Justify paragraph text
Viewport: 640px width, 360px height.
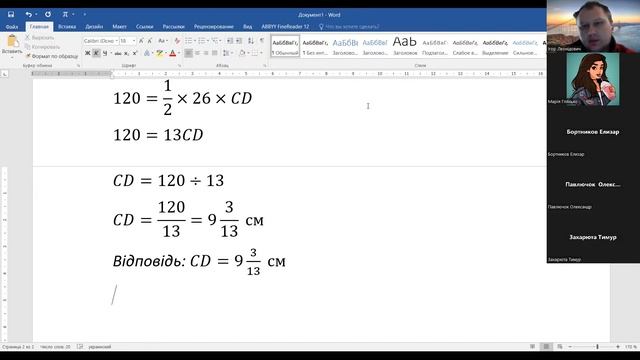215,53
